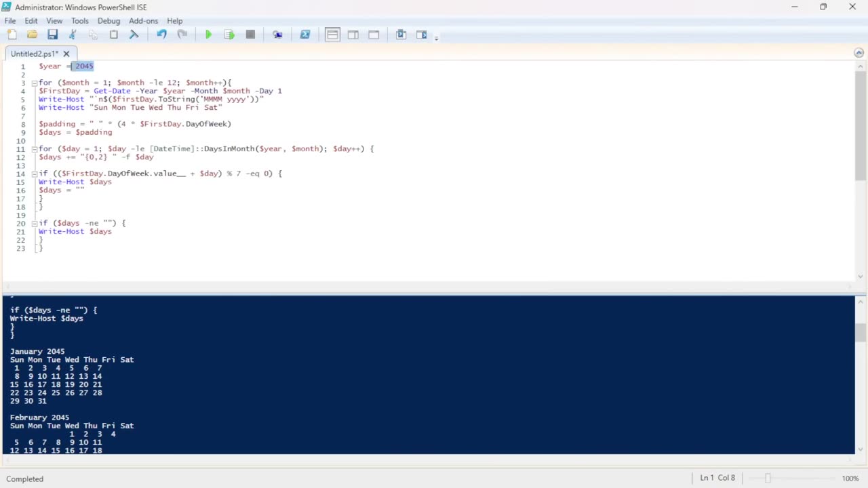868x488 pixels.
Task: Show command window icon
Action: 401,35
